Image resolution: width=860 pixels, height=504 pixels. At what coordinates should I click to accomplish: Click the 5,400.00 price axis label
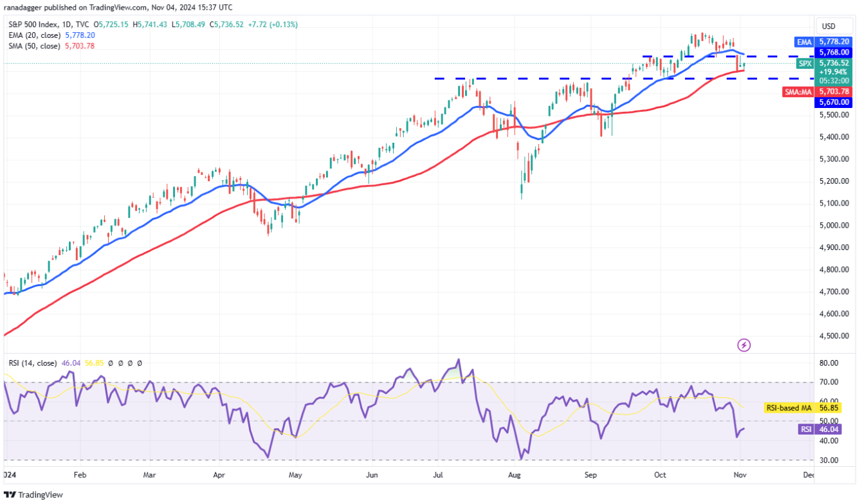[x=834, y=137]
